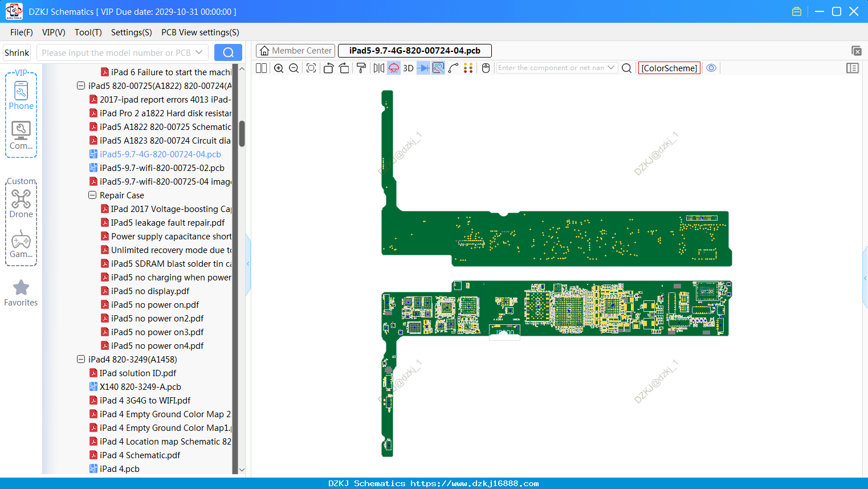The width and height of the screenshot is (868, 489).
Task: Open the component name dropdown arrow
Action: pyautogui.click(x=611, y=68)
